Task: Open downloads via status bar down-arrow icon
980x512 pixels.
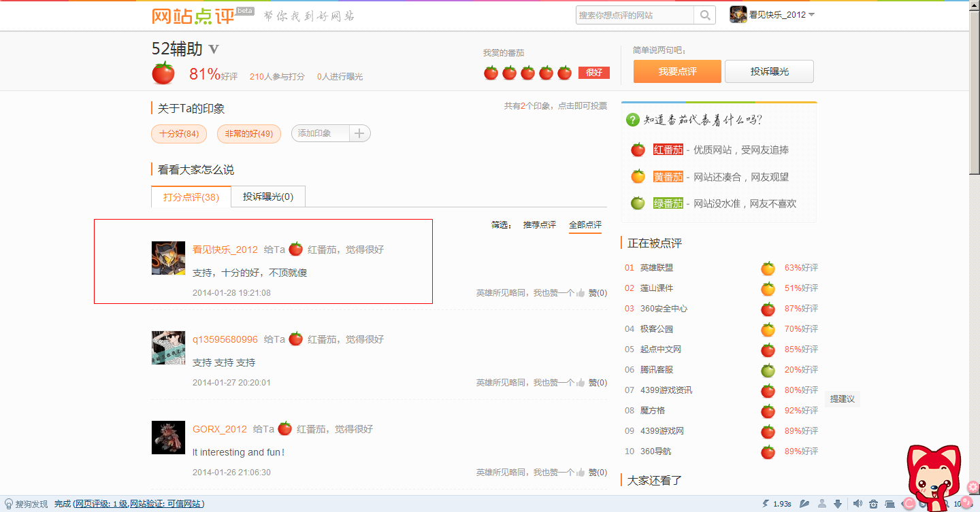Action: pyautogui.click(x=838, y=504)
